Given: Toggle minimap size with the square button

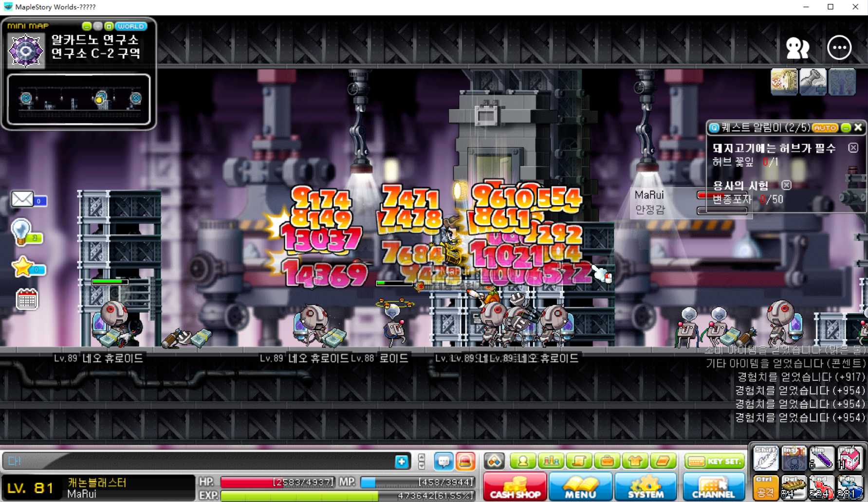Looking at the screenshot, I should point(109,26).
